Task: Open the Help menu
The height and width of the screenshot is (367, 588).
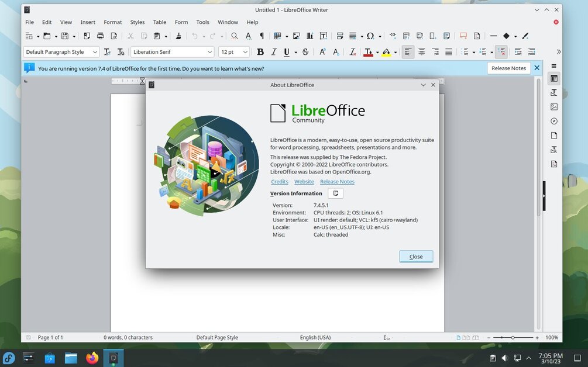Action: click(x=252, y=22)
